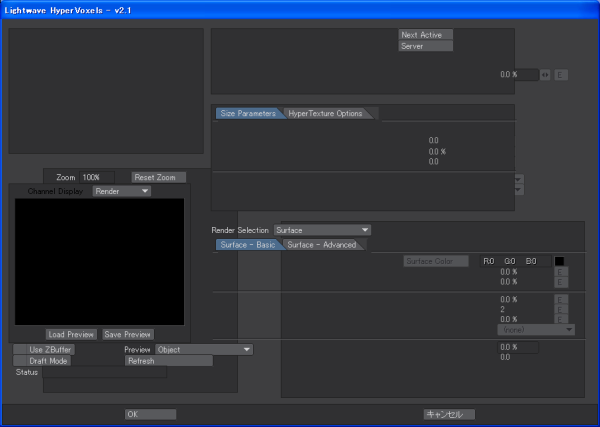Image resolution: width=600 pixels, height=427 pixels.
Task: Click the Surface Color button
Action: point(436,261)
